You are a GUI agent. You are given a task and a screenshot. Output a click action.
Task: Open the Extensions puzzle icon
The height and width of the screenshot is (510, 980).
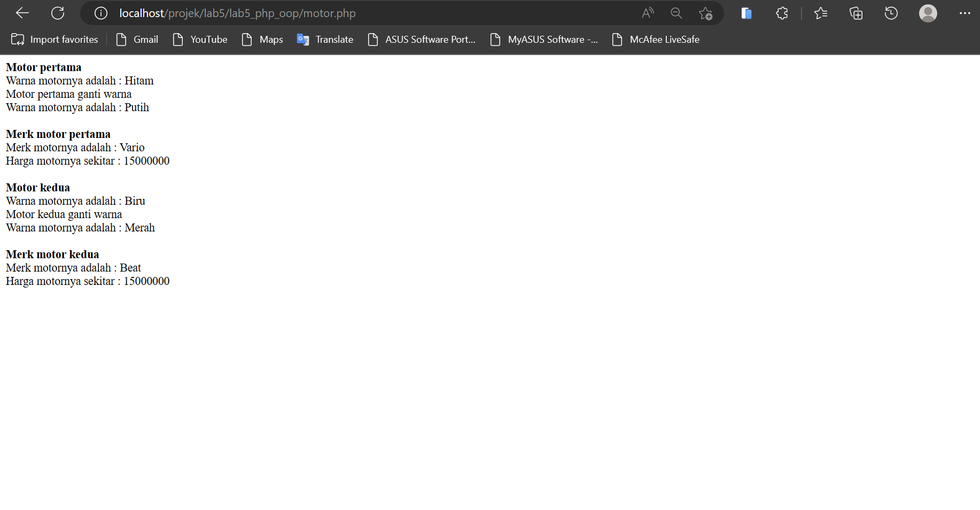coord(781,13)
